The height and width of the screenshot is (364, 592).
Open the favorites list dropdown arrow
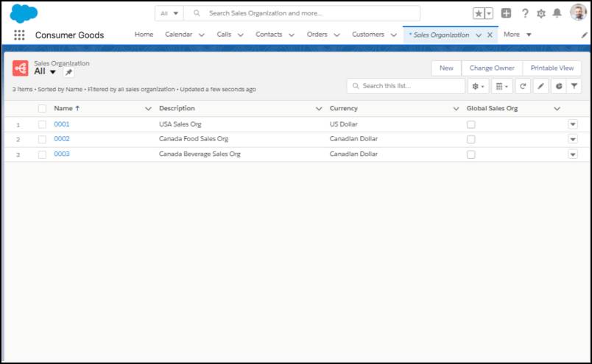489,13
